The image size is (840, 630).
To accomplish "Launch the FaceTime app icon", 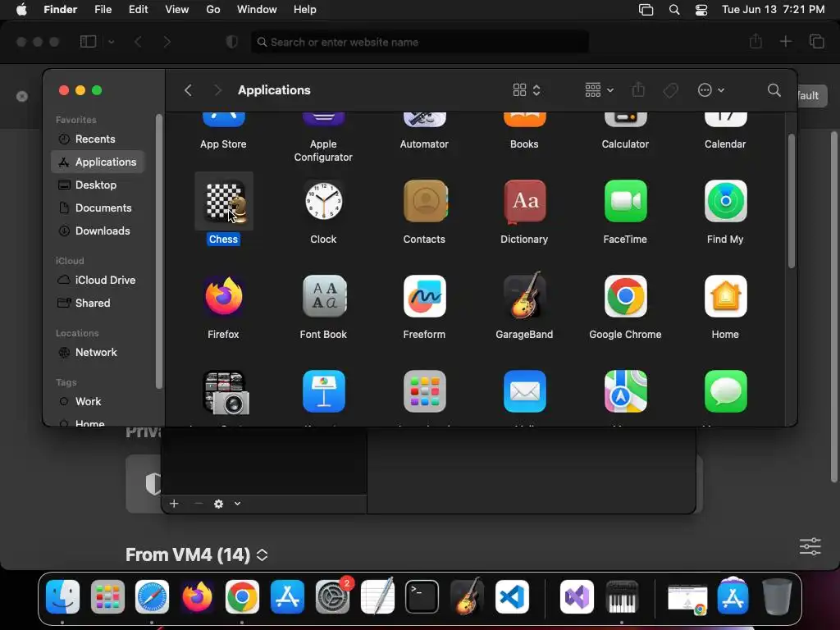I will 625,202.
